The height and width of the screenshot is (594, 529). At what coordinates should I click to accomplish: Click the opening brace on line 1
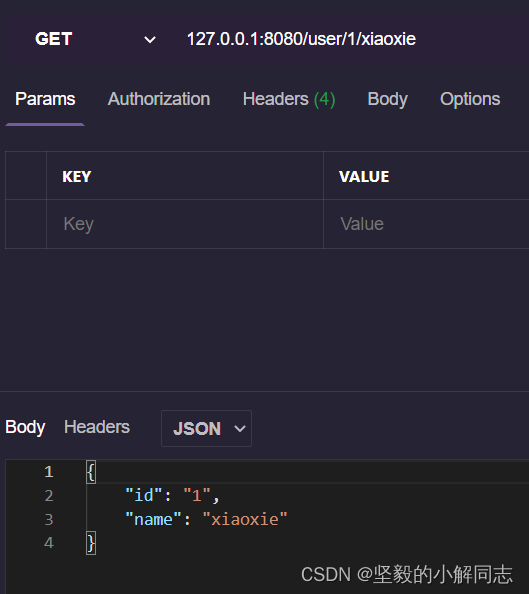click(91, 472)
